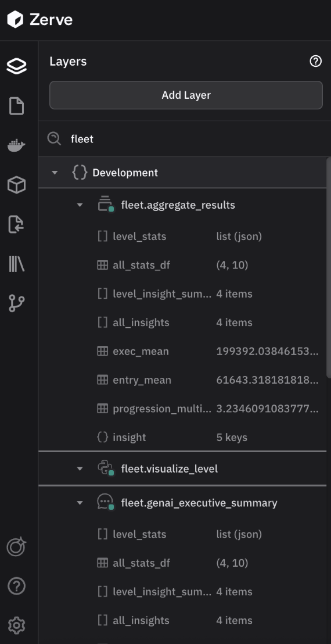The image size is (331, 644).
Task: Select level_insight_sum under fleet.aggregate_results
Action: 162,294
